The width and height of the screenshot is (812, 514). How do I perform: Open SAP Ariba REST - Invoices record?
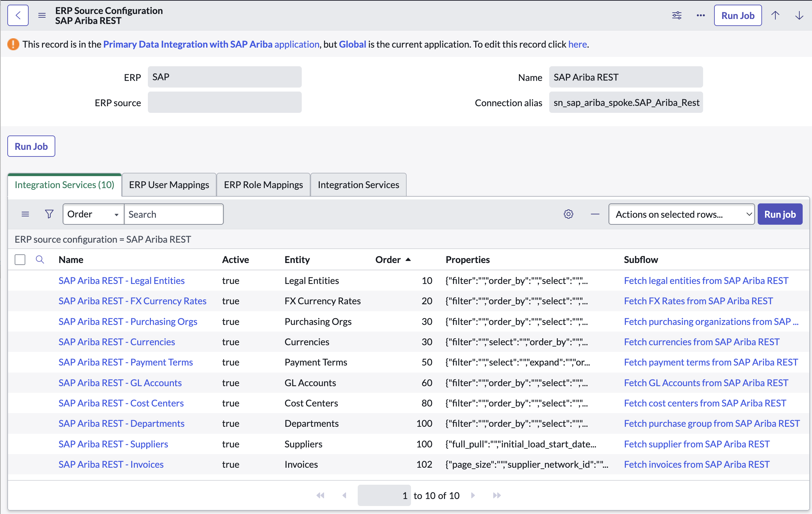coord(111,464)
